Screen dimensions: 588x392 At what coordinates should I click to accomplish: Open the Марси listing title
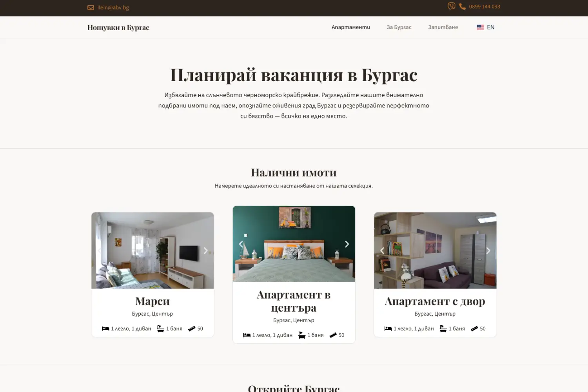click(x=152, y=301)
